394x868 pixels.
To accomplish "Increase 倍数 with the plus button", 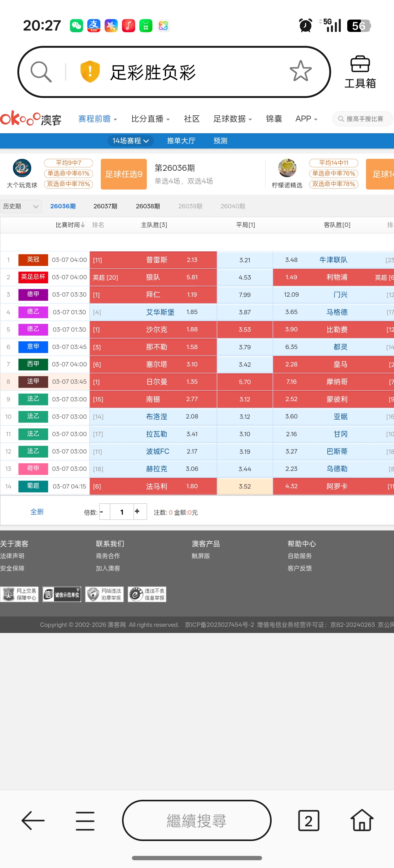I will (137, 511).
